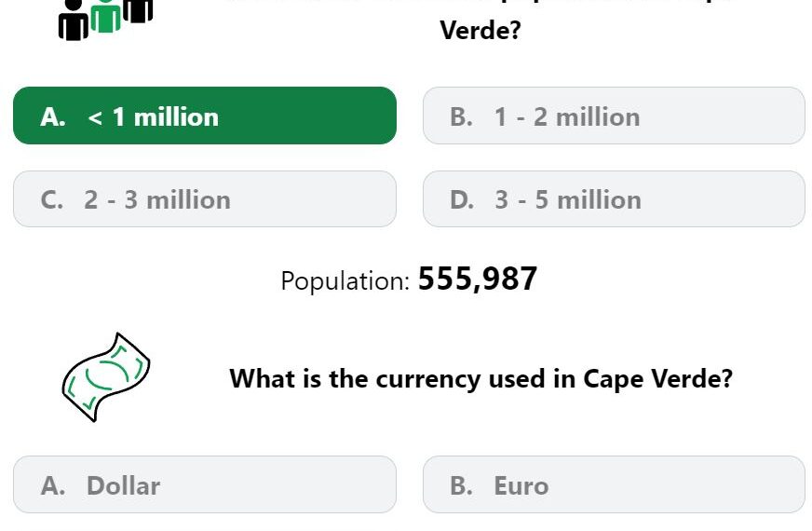
Task: Click the green banknote currency icon
Action: 106,377
